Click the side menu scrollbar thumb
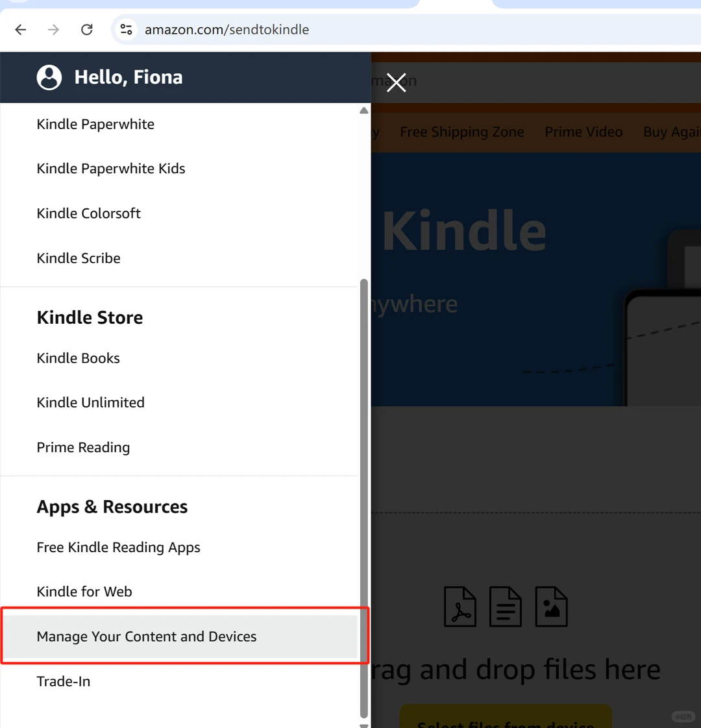701x728 pixels. tap(364, 498)
